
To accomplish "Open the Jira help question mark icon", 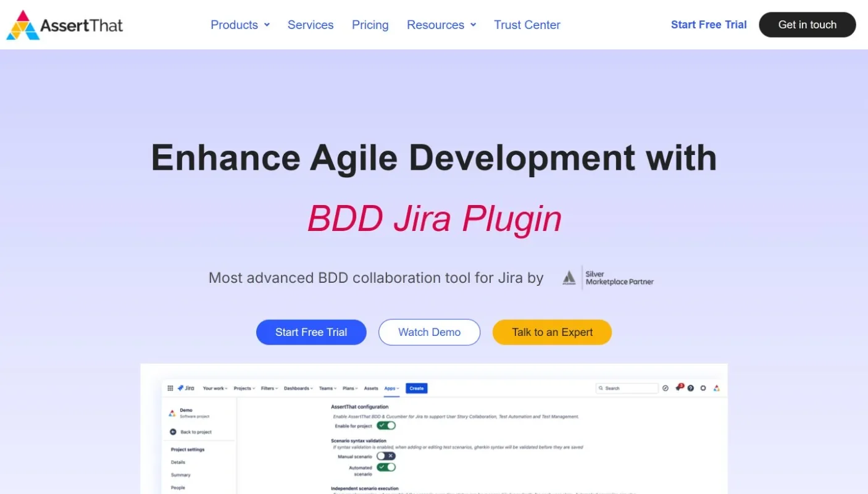I will [691, 388].
